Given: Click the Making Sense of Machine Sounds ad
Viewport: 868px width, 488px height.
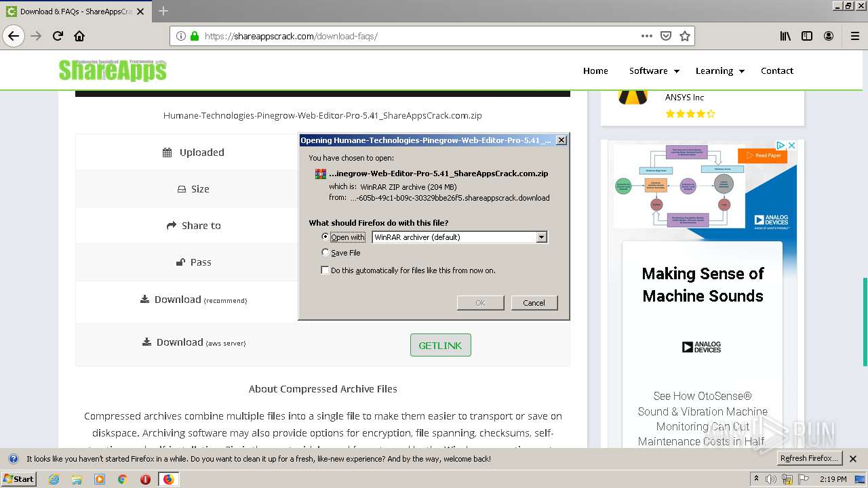Looking at the screenshot, I should point(703,285).
